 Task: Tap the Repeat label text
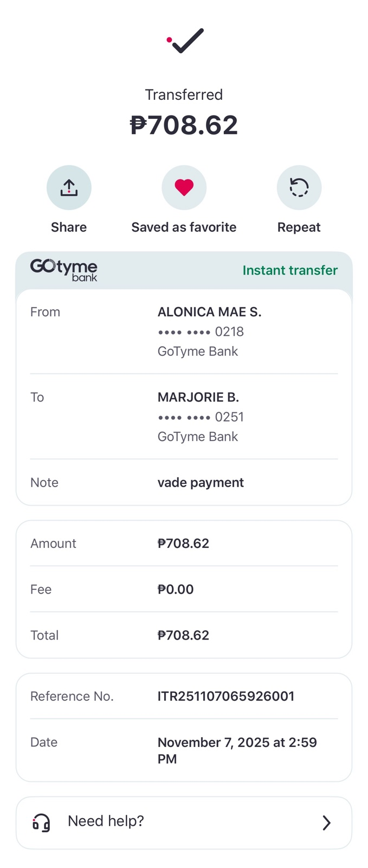click(x=299, y=227)
